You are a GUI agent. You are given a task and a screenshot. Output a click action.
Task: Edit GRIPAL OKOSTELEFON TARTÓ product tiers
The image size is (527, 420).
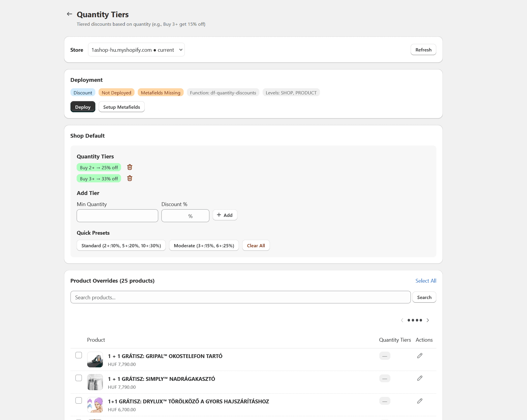pos(420,356)
